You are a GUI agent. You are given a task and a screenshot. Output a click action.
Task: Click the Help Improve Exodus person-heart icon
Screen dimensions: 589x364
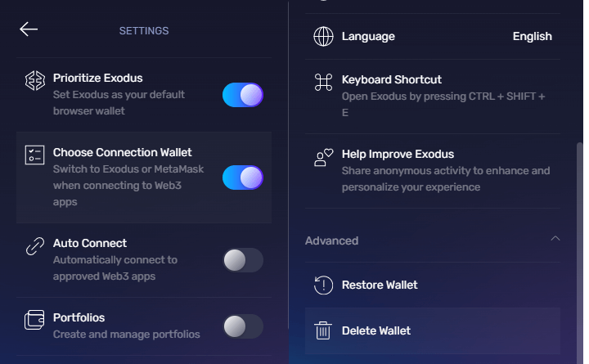pos(324,157)
